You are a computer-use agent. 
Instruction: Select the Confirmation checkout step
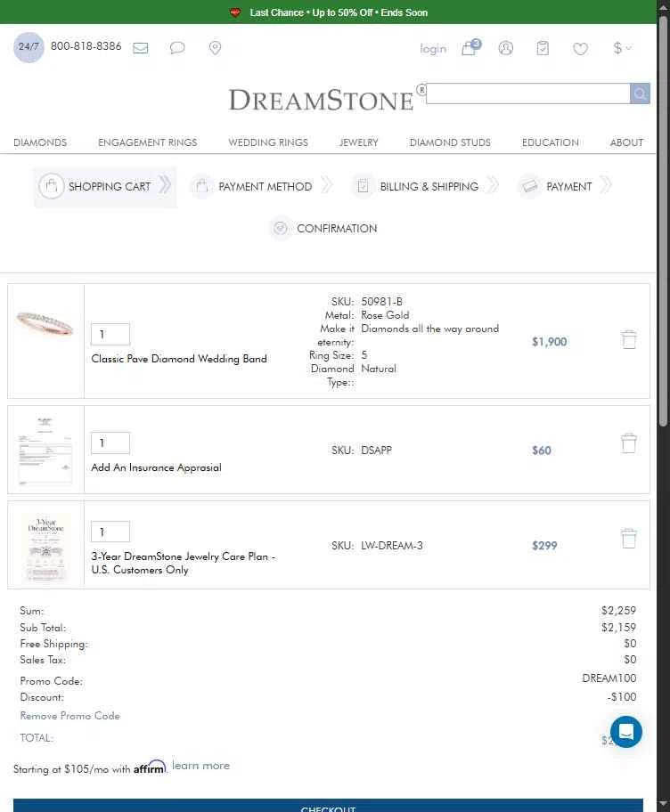pos(323,228)
